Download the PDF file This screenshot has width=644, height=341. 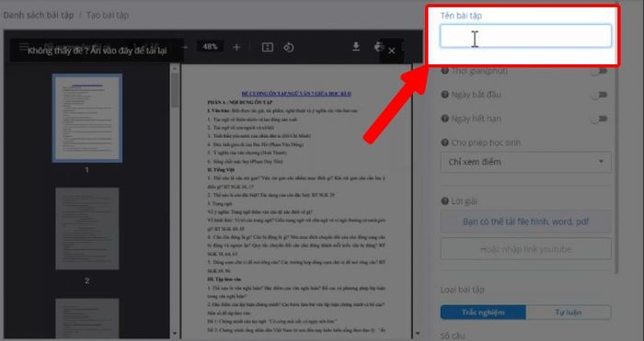pyautogui.click(x=356, y=47)
